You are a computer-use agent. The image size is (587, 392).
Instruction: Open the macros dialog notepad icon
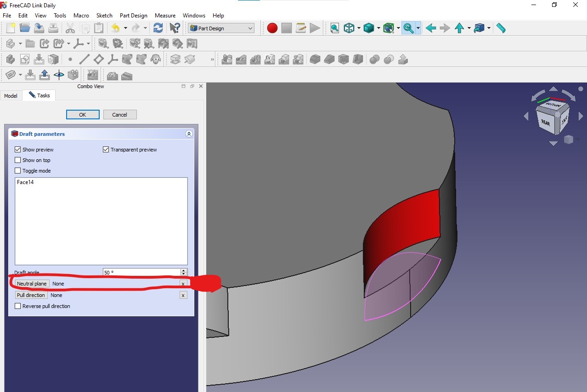click(301, 28)
